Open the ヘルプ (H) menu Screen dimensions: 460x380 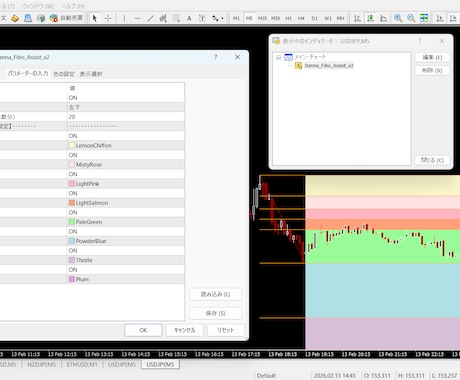[73, 6]
